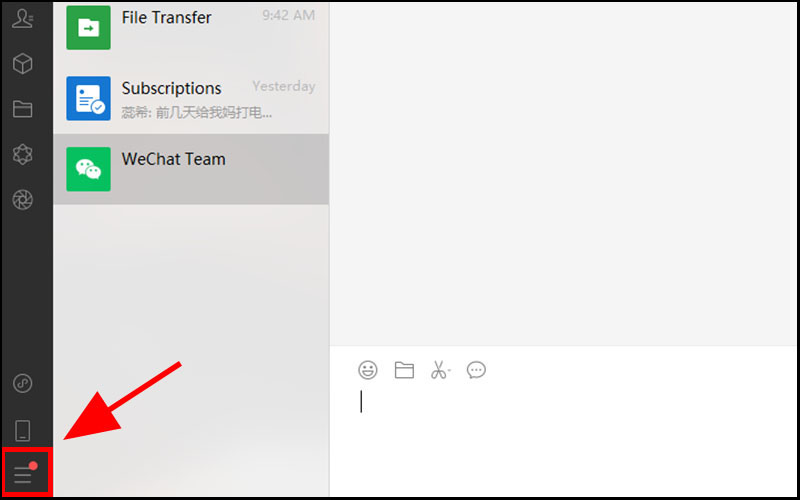This screenshot has height=500, width=800.
Task: Click the green File Transfer avatar
Action: coord(88,28)
